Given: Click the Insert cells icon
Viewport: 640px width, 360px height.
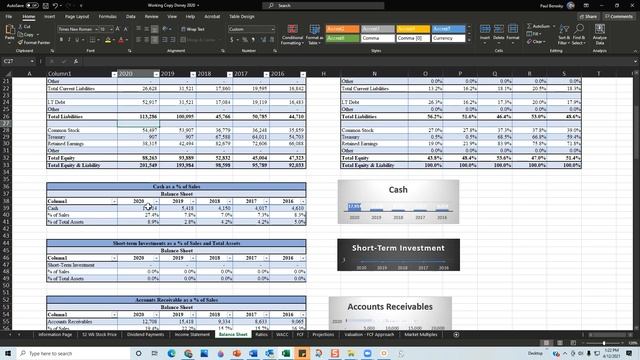Looking at the screenshot, I should coord(485,29).
